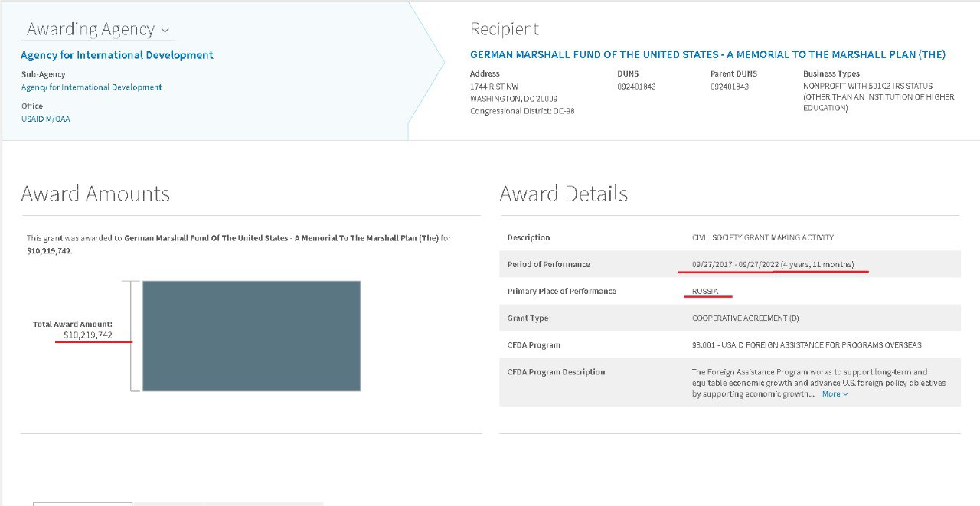The width and height of the screenshot is (980, 506).
Task: Open German Marshall Fund recipient link
Action: click(x=707, y=55)
